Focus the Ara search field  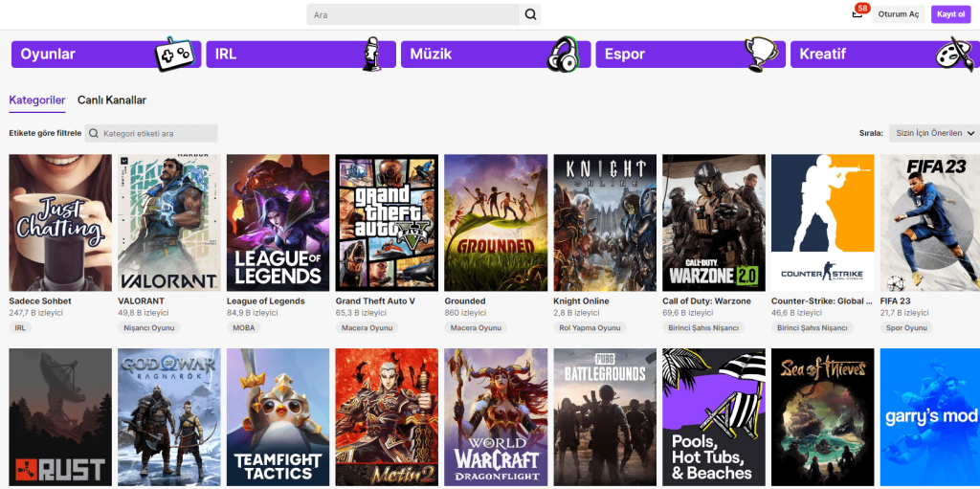pos(413,14)
